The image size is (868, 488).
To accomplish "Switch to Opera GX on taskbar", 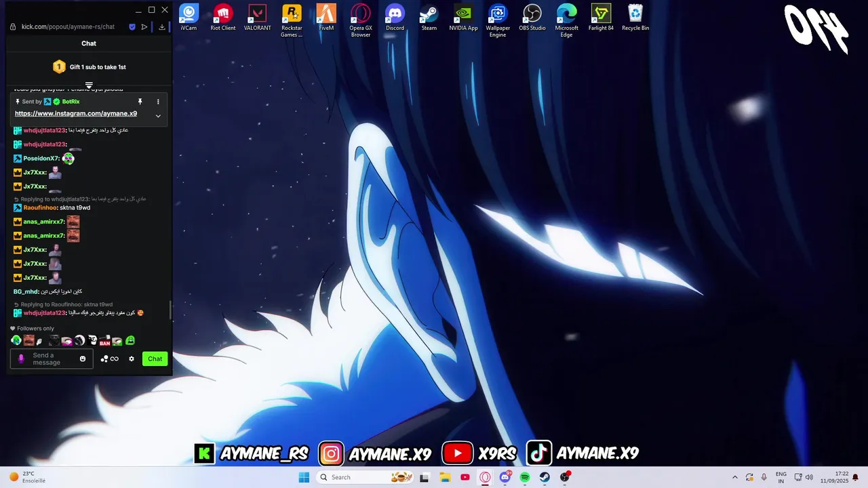I will click(x=485, y=477).
